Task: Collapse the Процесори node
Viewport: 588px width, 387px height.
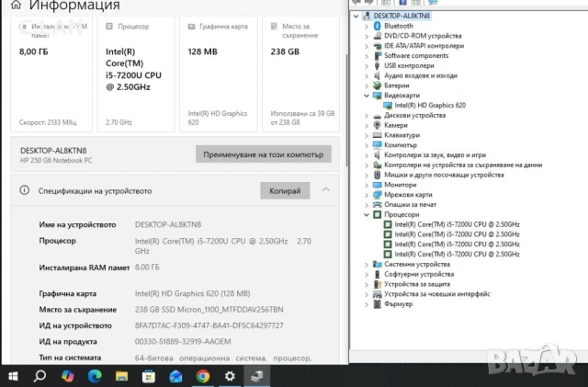Action: [x=367, y=215]
